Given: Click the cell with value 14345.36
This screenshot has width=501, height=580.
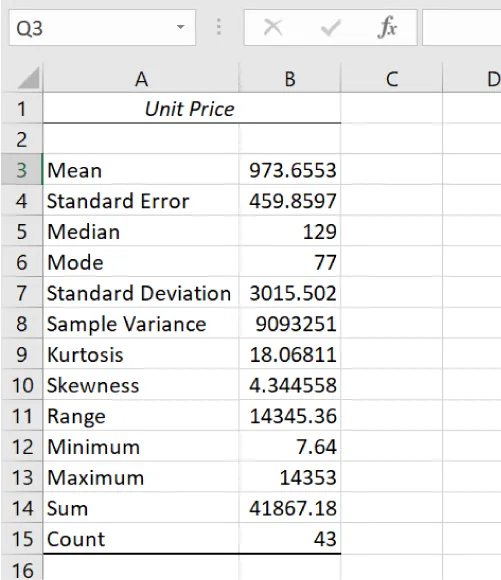Looking at the screenshot, I should (x=290, y=415).
